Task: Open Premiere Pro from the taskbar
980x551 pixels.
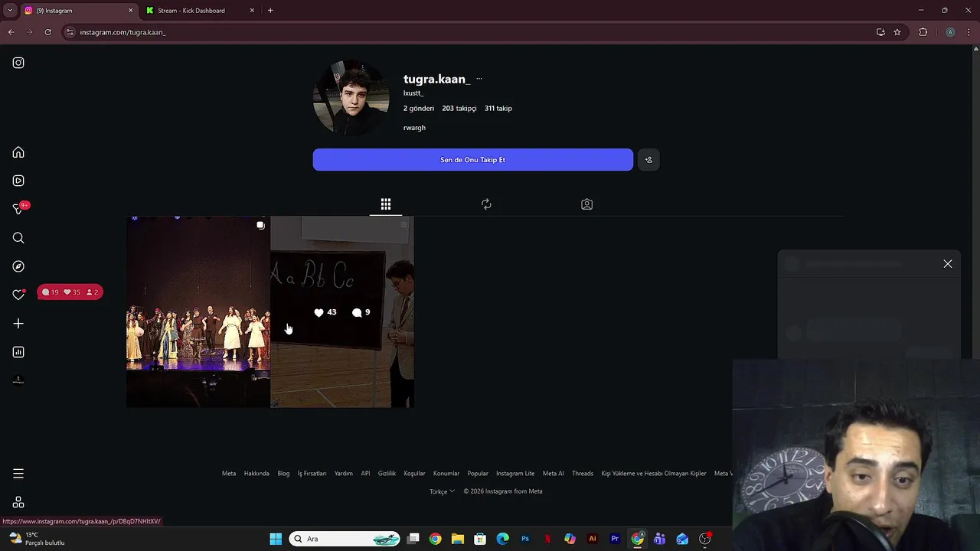Action: [x=614, y=539]
